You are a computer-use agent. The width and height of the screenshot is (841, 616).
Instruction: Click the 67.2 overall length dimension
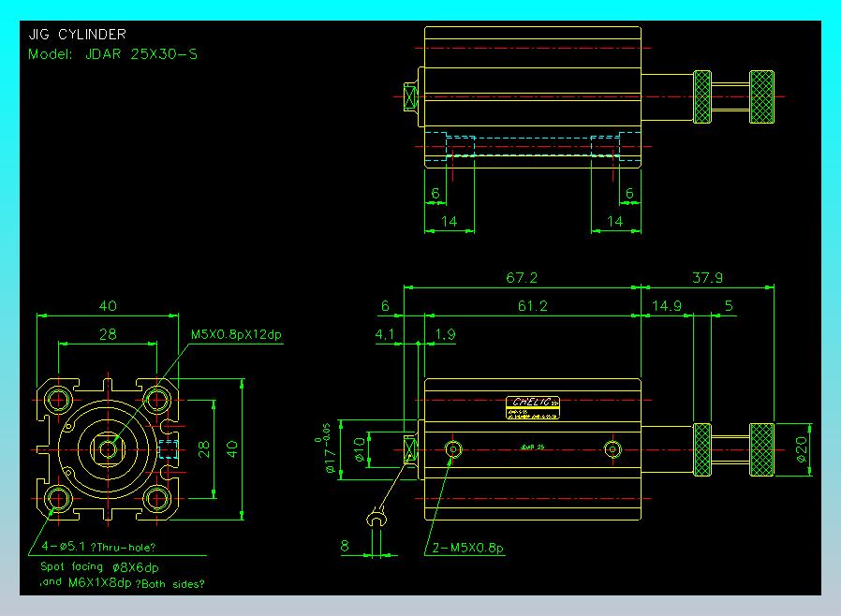(x=522, y=278)
